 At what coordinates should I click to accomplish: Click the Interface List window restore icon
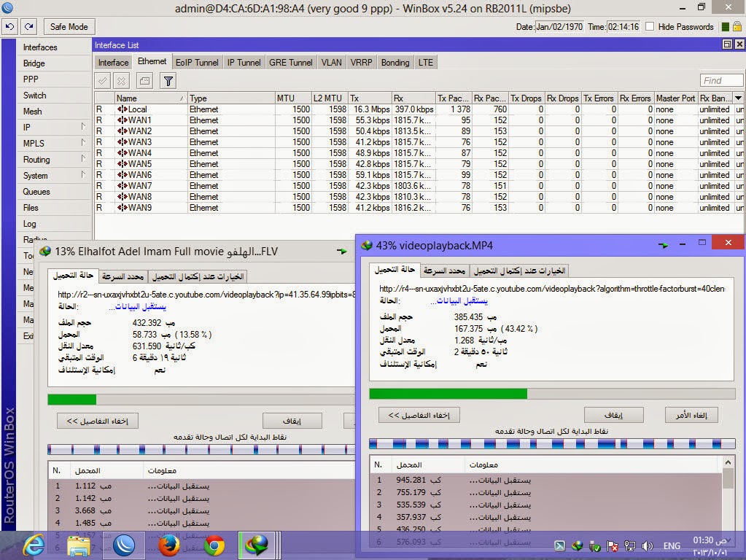pyautogui.click(x=728, y=44)
